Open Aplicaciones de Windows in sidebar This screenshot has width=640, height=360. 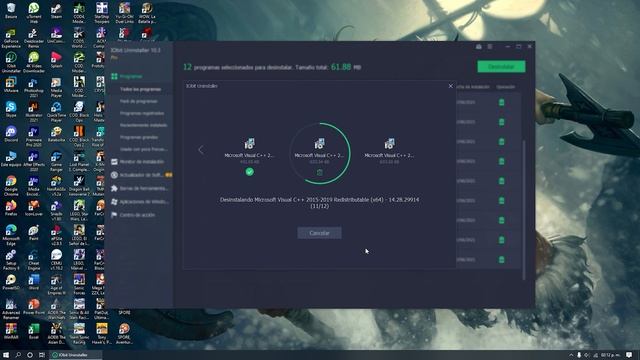[x=140, y=202]
